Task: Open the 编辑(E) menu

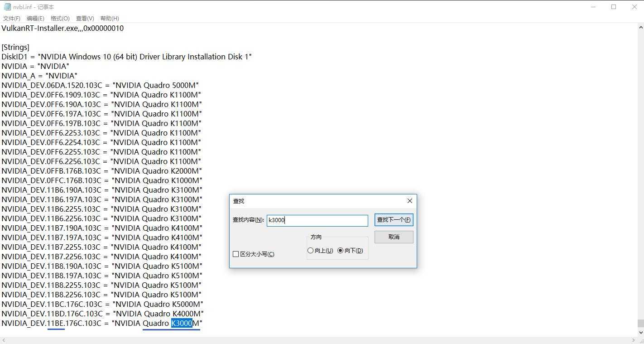Action: pos(35,19)
